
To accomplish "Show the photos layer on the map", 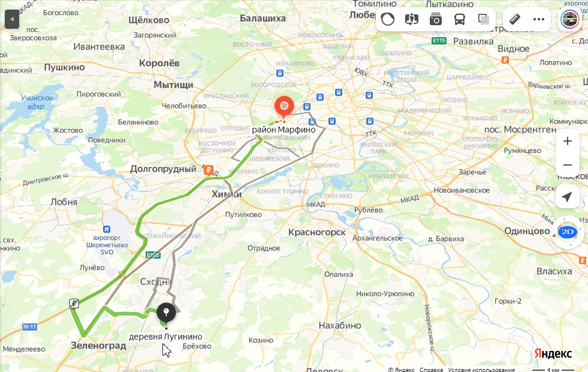I will click(435, 19).
